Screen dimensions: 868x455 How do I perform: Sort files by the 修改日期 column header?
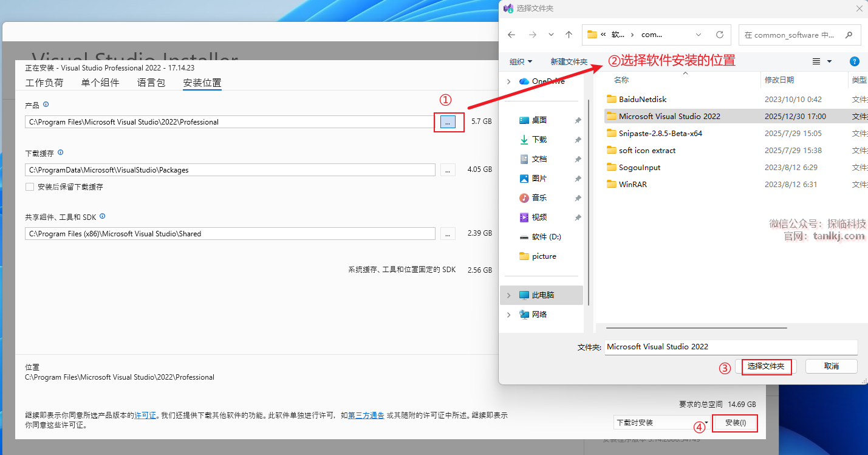(779, 80)
